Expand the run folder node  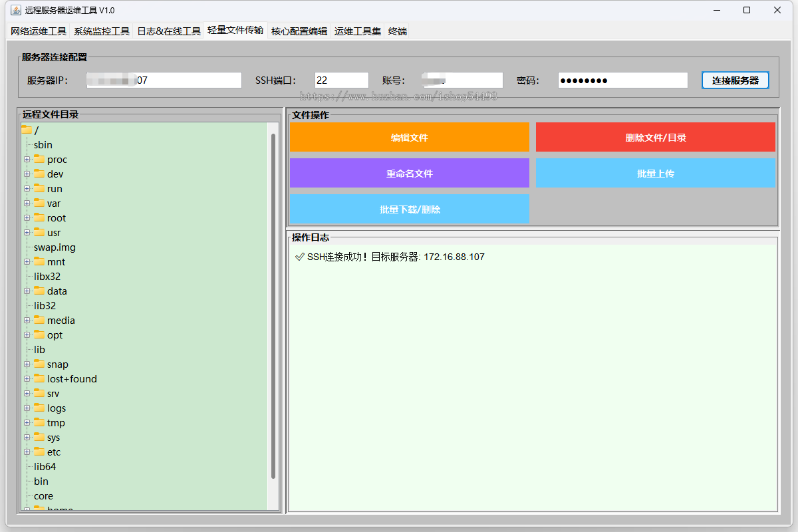27,189
